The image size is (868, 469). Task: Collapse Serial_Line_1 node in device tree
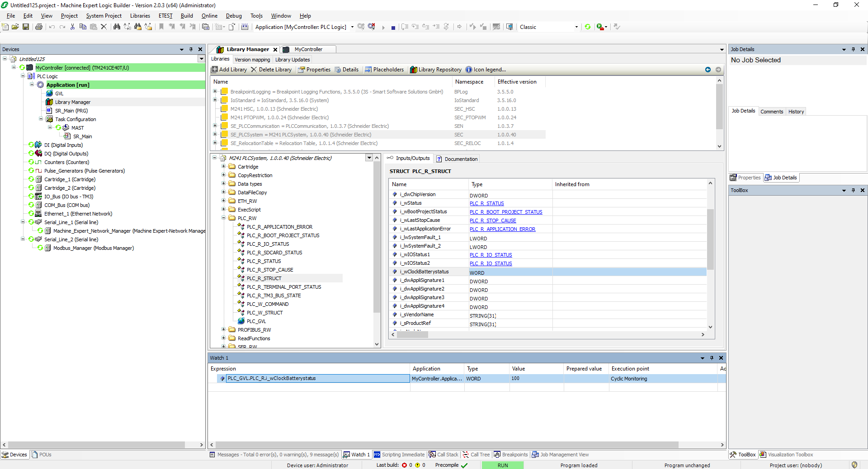(x=23, y=222)
